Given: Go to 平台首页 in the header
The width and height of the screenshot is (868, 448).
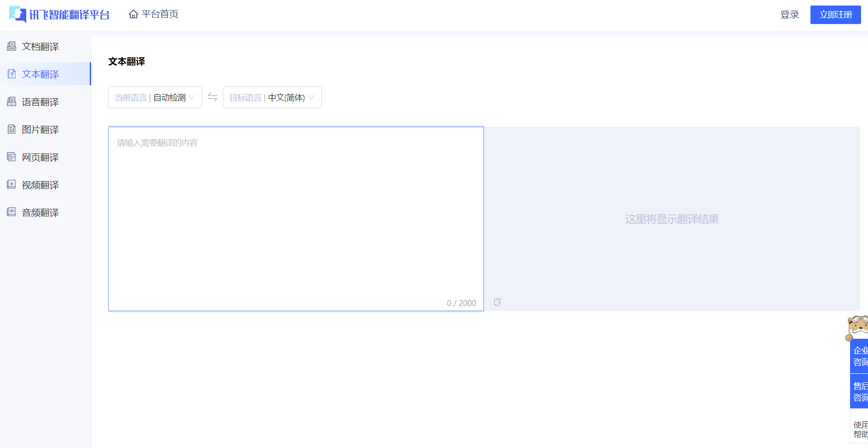Looking at the screenshot, I should click(x=154, y=14).
